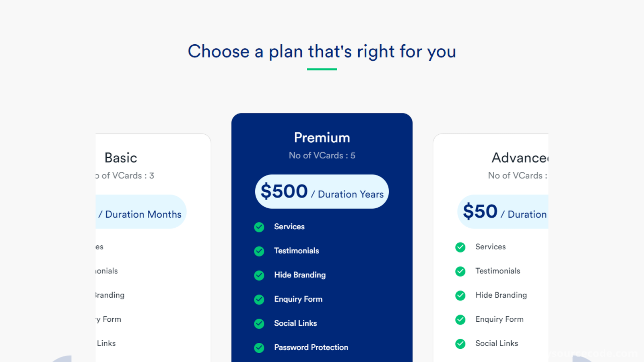Select the $500 Duration Years price badge
The height and width of the screenshot is (362, 644).
(x=322, y=191)
